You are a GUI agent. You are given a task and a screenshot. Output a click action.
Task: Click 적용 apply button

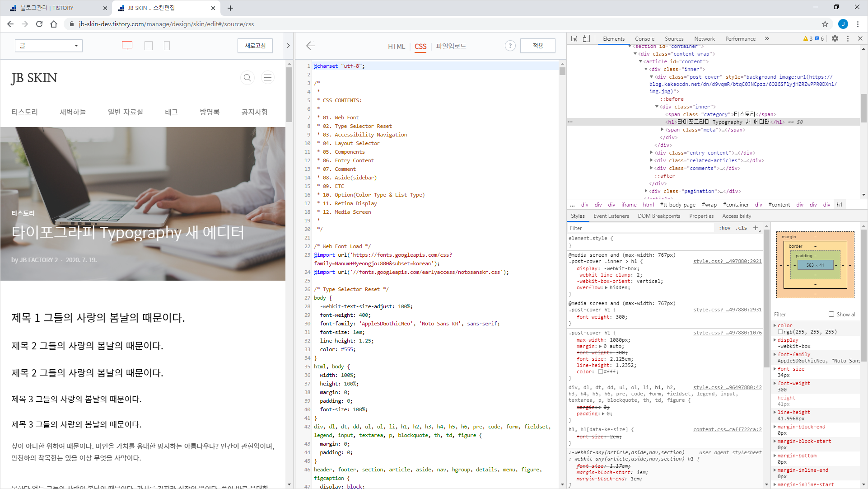(x=537, y=46)
